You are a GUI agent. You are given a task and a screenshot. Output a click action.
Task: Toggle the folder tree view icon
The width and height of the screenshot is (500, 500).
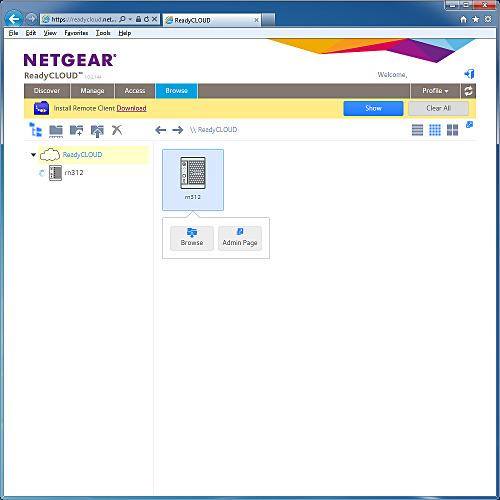click(x=35, y=130)
